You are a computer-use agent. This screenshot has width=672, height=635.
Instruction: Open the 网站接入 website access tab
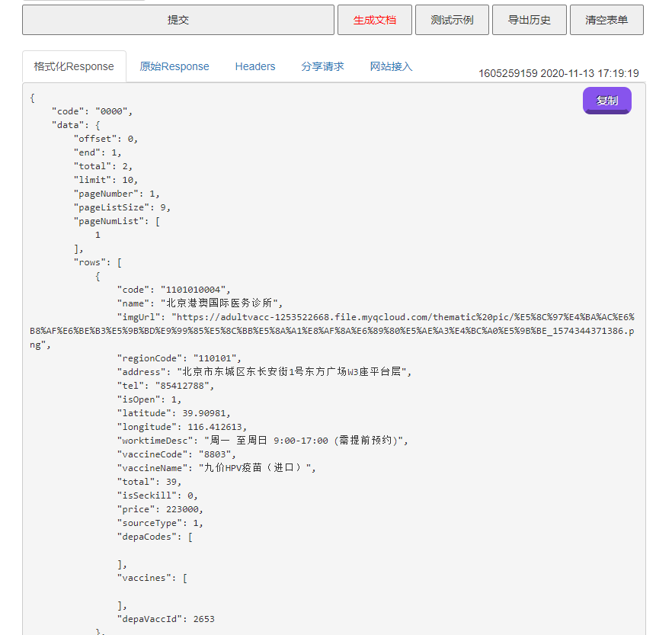(389, 66)
